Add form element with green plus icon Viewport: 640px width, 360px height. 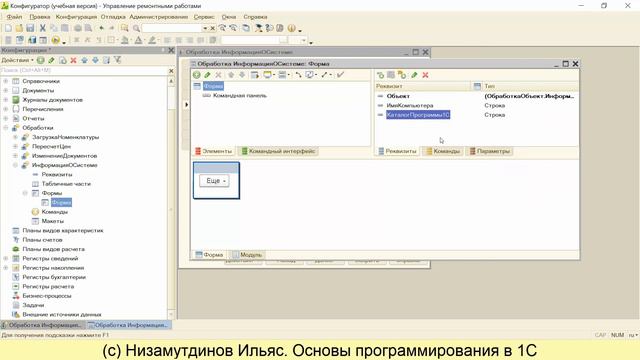(197, 75)
